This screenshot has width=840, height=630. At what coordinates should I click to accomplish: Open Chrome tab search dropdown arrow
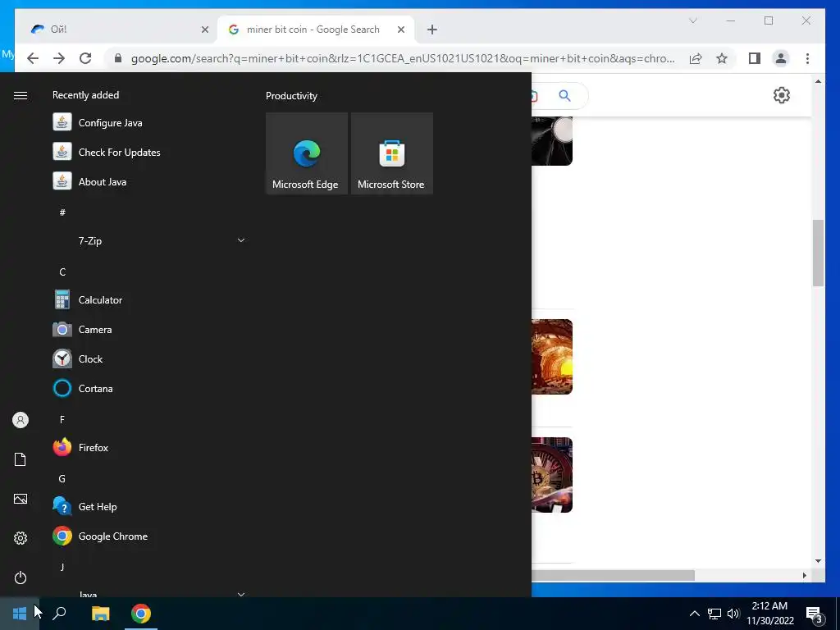(x=692, y=21)
